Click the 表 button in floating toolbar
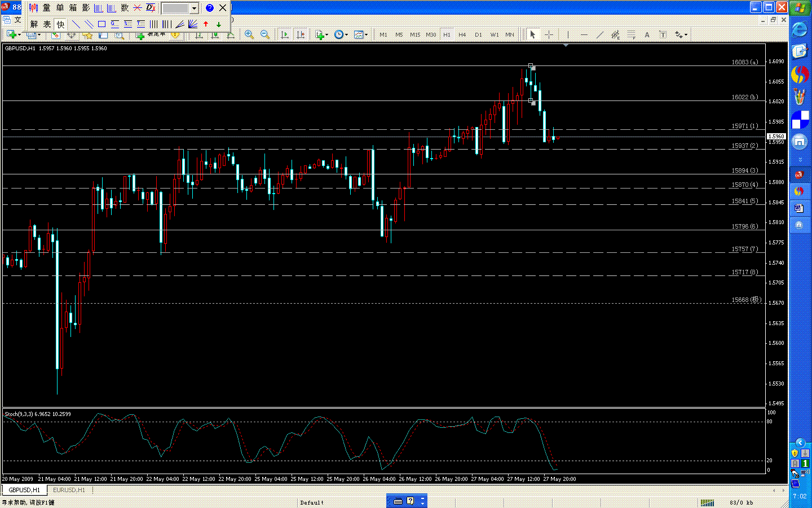Screen dimensions: 812x508 [x=47, y=24]
